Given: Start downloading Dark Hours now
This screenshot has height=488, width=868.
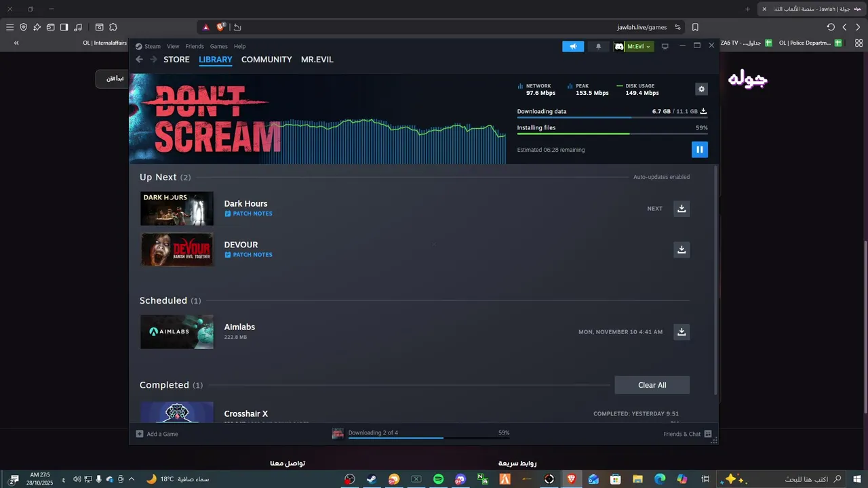Looking at the screenshot, I should (682, 208).
